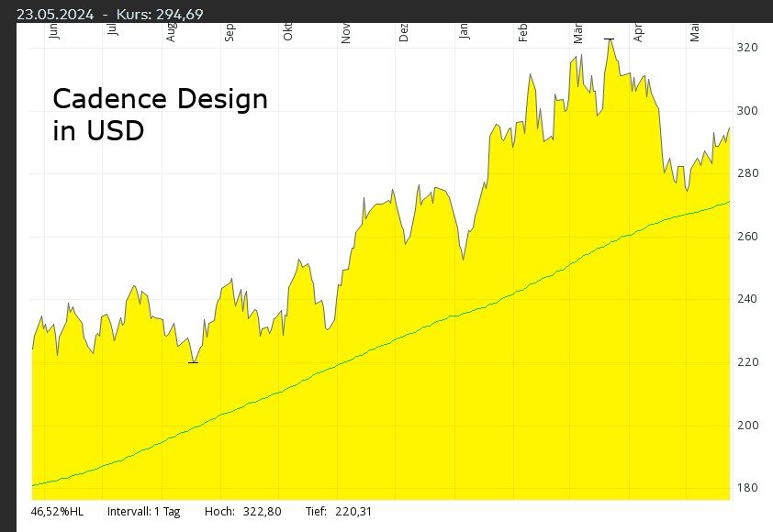Select the low marker below Sep
The height and width of the screenshot is (532, 773).
tap(193, 361)
